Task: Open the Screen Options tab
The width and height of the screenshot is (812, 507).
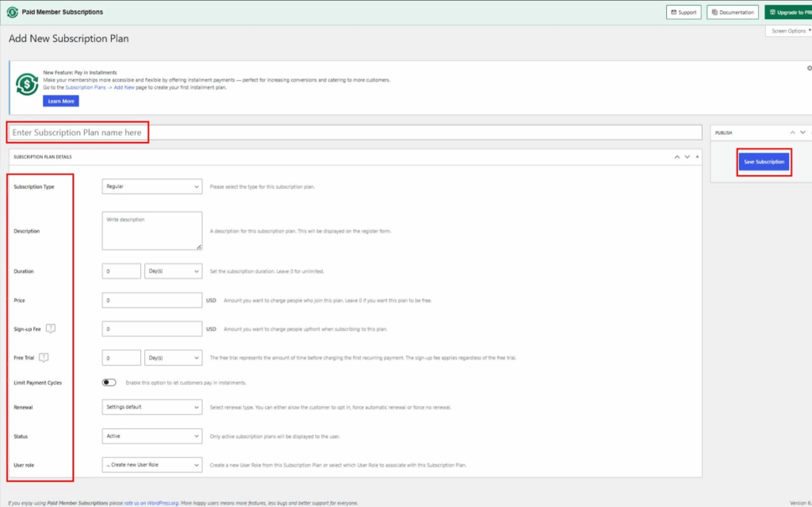Action: point(789,31)
